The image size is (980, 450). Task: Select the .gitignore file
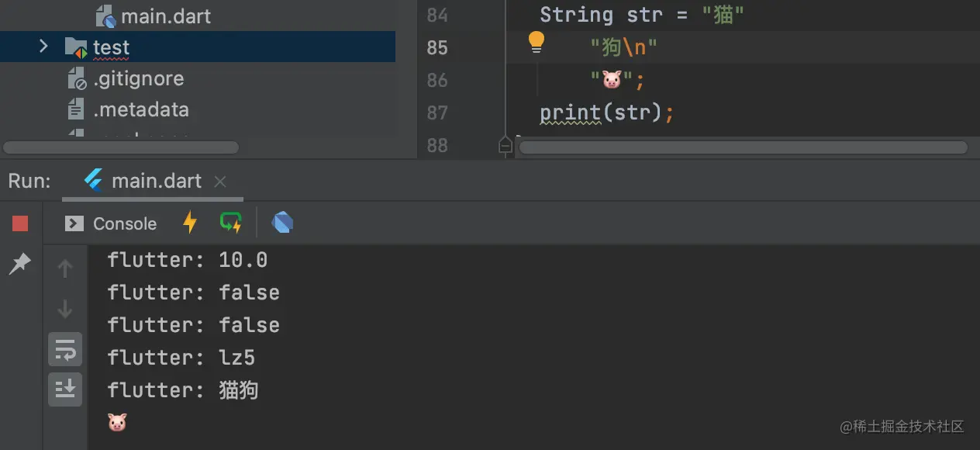pos(138,78)
